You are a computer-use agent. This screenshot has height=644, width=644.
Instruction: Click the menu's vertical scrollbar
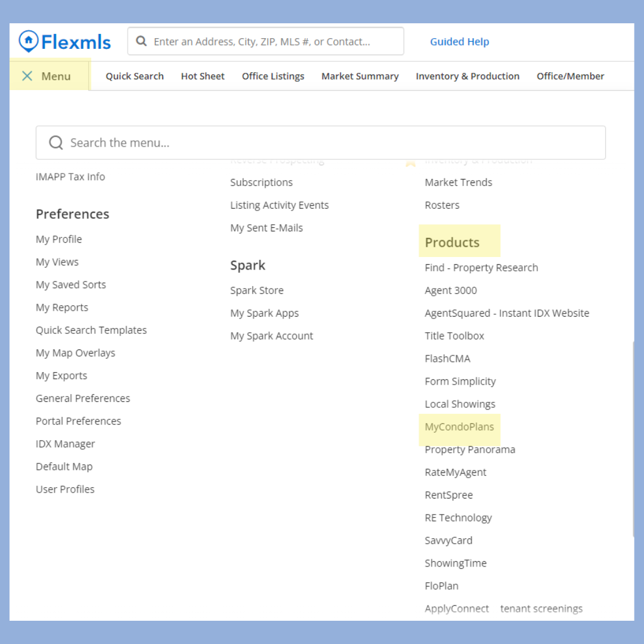[633, 439]
